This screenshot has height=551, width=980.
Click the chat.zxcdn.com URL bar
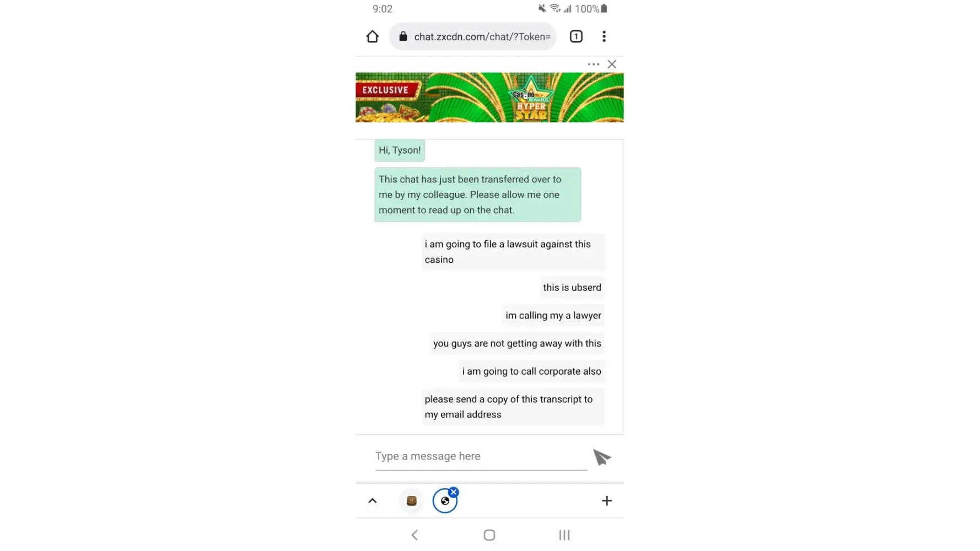pyautogui.click(x=473, y=36)
